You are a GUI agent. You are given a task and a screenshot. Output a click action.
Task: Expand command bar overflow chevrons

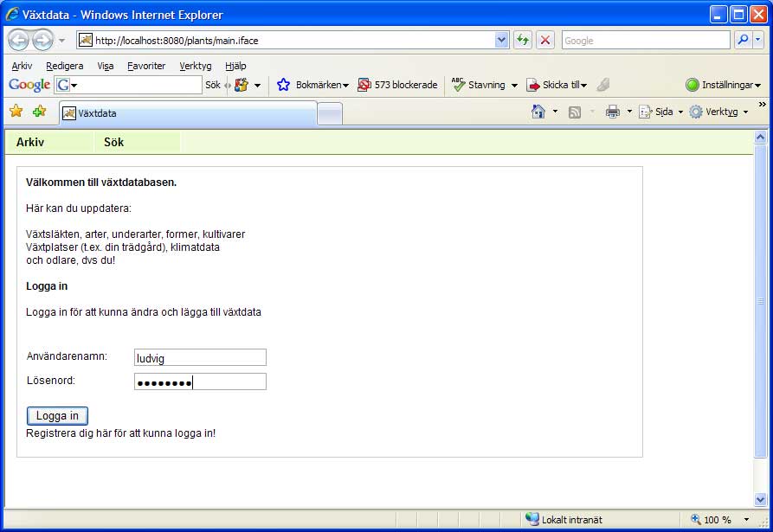click(x=762, y=105)
